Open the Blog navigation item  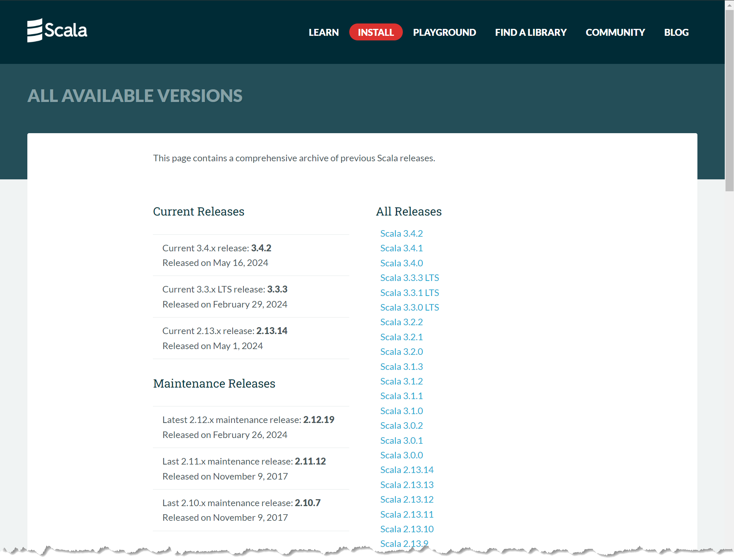[676, 32]
